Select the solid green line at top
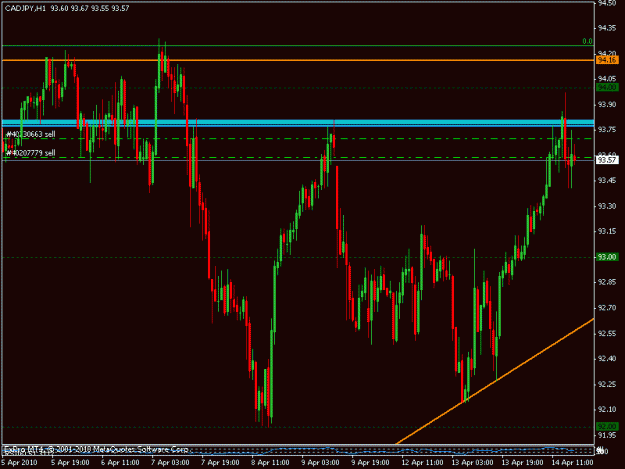The width and height of the screenshot is (625, 469). (298, 46)
